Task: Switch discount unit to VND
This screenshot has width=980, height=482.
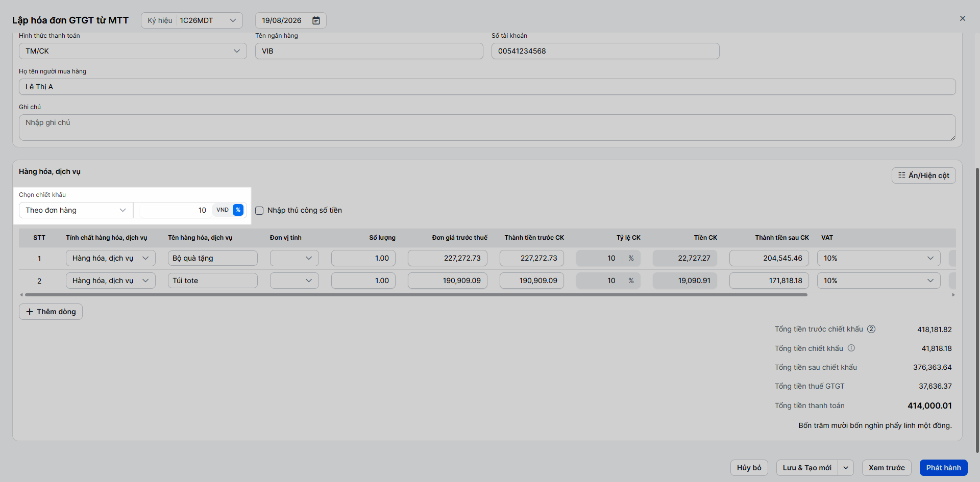Action: tap(223, 210)
